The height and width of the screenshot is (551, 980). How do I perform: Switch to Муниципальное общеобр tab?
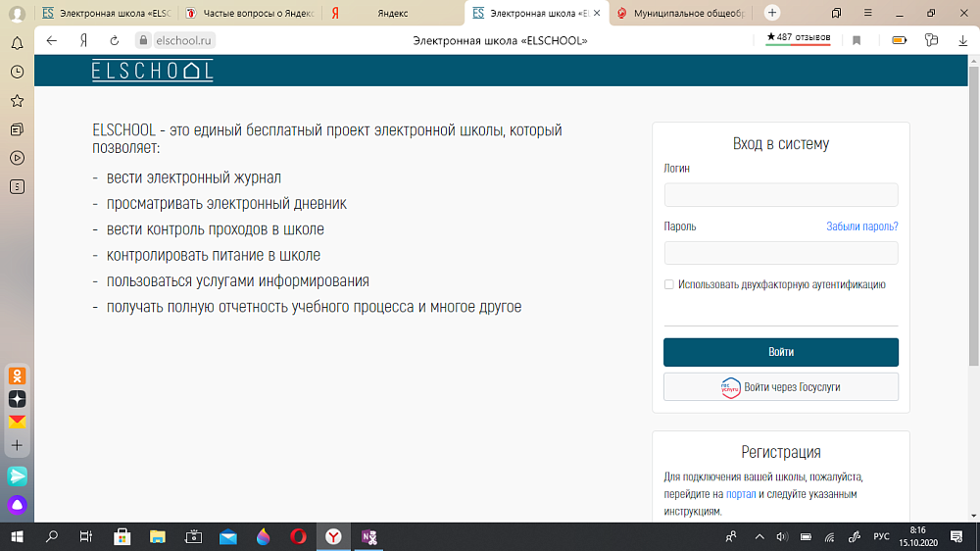coord(681,13)
